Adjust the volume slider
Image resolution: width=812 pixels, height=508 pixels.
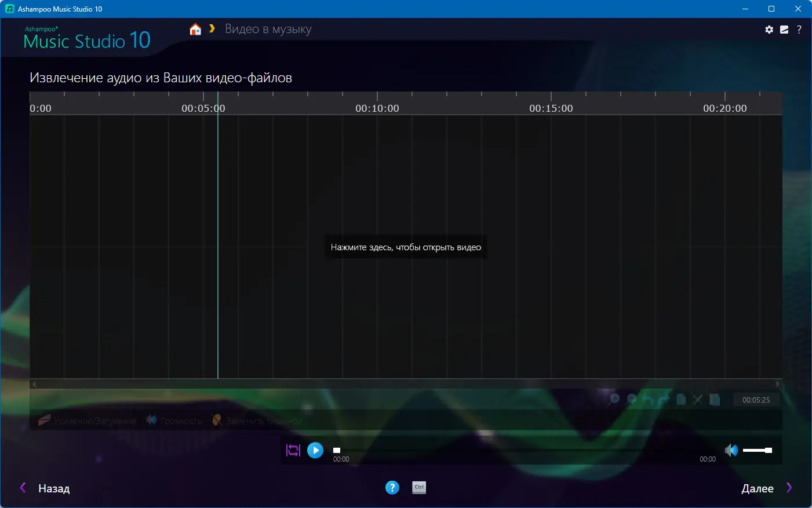[x=758, y=450]
